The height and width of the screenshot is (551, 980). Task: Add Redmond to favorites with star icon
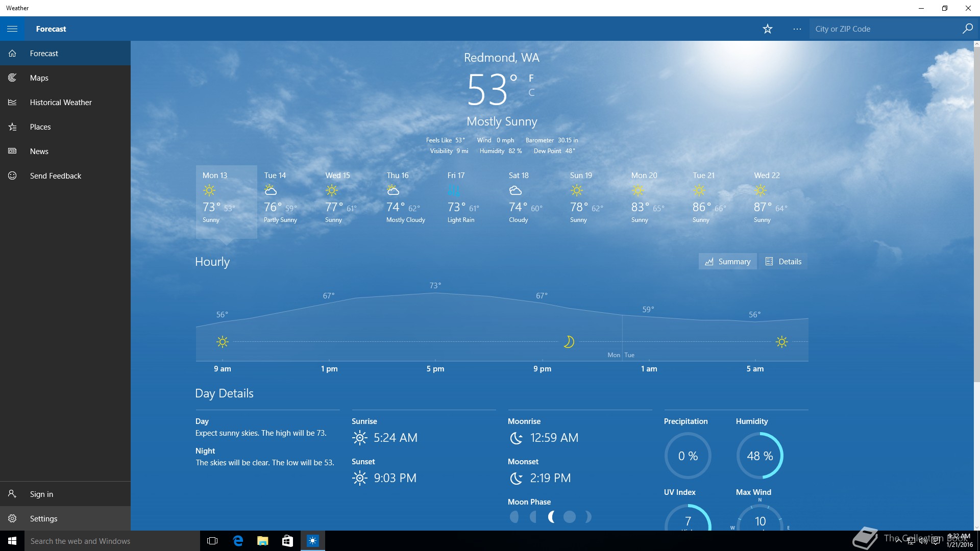(767, 29)
